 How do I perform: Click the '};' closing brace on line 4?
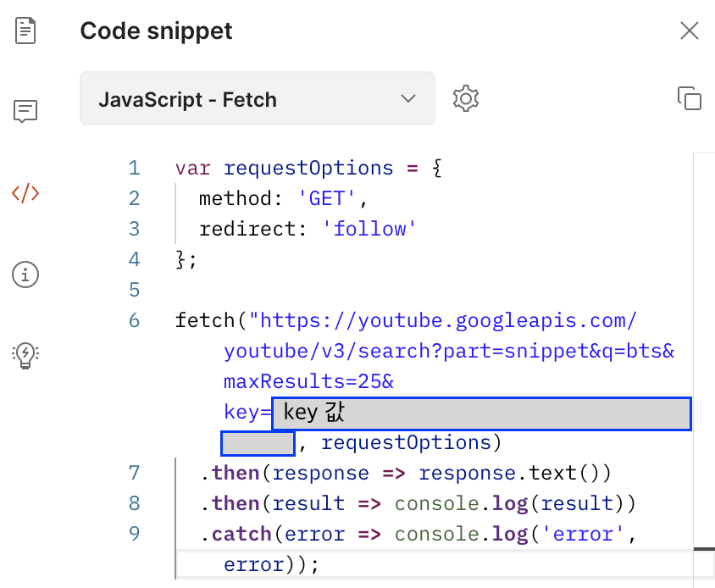coord(186,259)
